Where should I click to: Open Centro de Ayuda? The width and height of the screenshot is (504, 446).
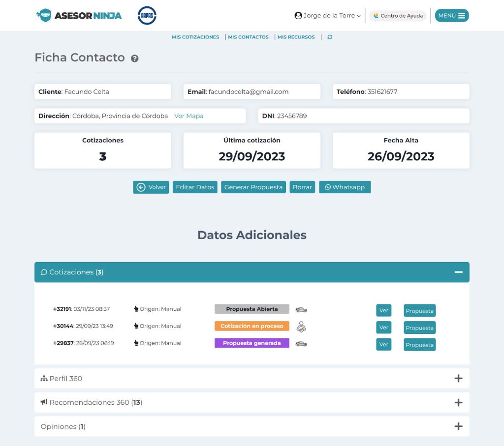[398, 16]
